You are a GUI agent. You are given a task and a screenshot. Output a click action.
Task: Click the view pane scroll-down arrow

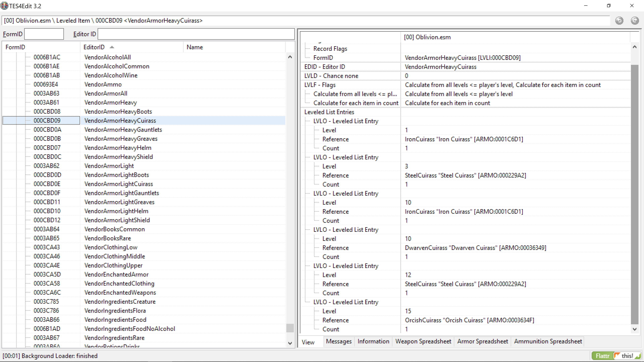(x=635, y=329)
